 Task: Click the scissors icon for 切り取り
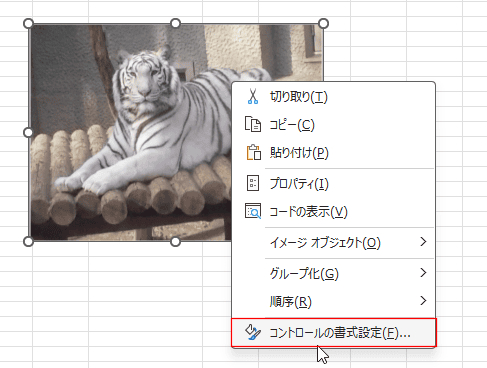tap(253, 96)
